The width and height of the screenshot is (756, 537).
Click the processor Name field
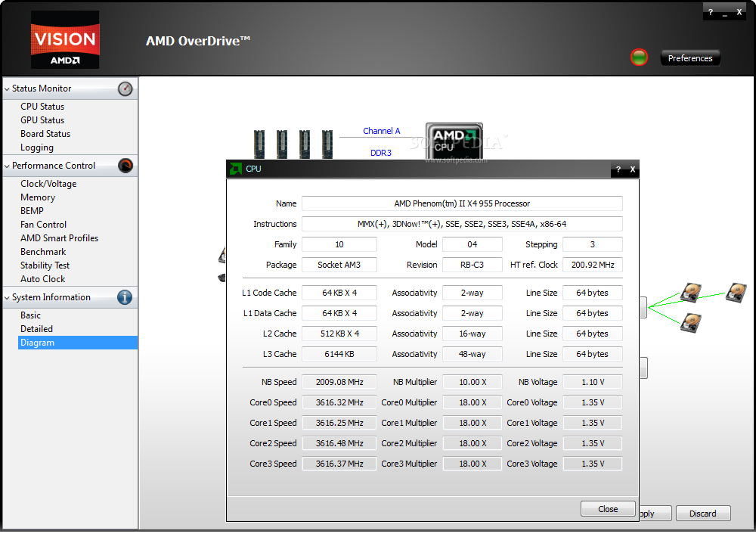pyautogui.click(x=462, y=203)
